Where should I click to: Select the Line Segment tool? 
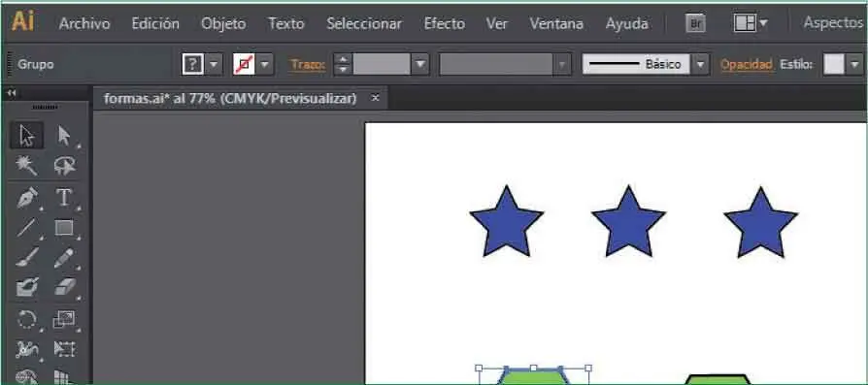[x=26, y=228]
